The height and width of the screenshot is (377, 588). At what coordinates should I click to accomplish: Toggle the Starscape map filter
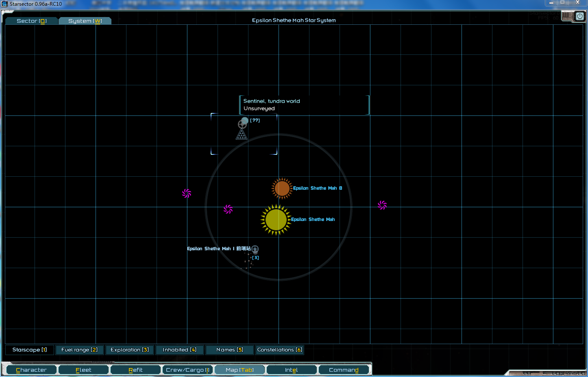[30, 350]
